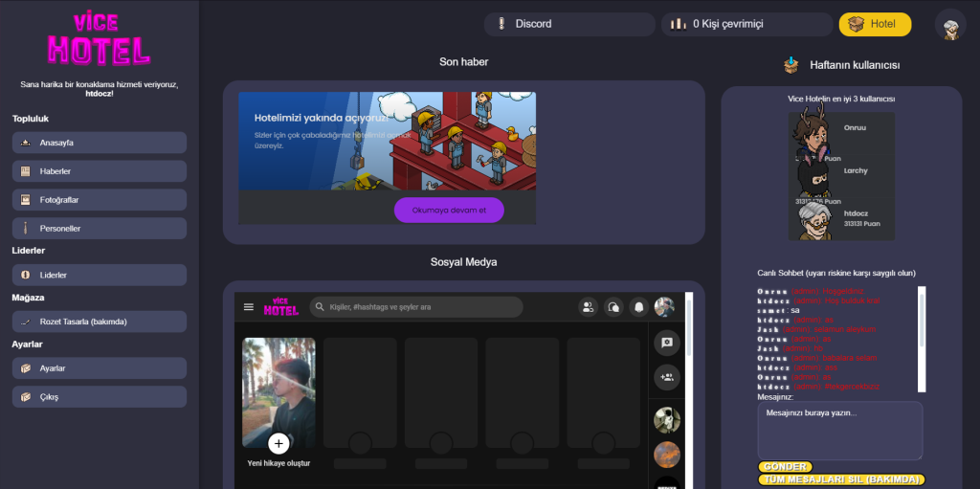The image size is (980, 489).
Task: Enter the Hotel via yellow button
Action: (875, 24)
